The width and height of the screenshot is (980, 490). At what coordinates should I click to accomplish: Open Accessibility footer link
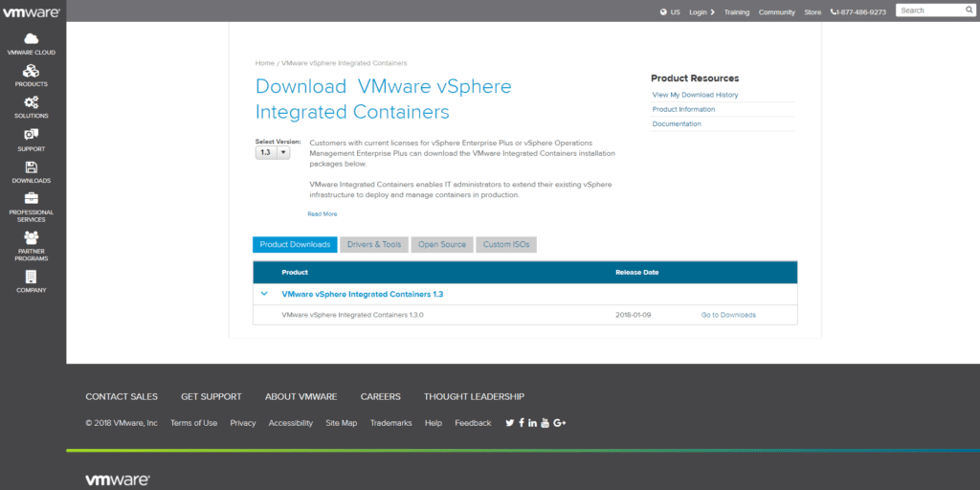click(x=291, y=423)
